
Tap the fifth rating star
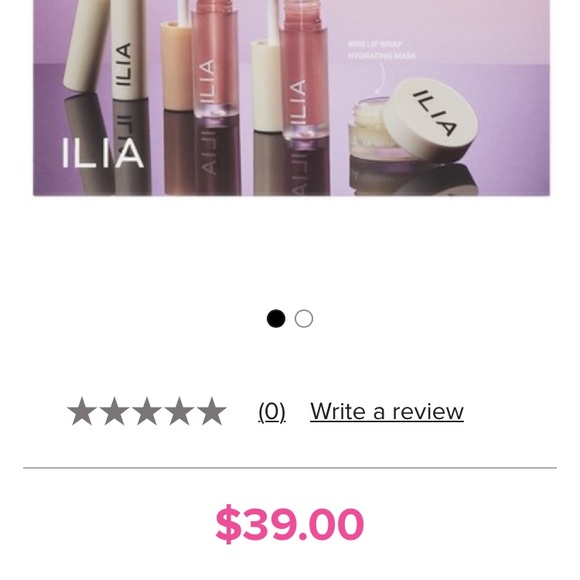pos(212,411)
